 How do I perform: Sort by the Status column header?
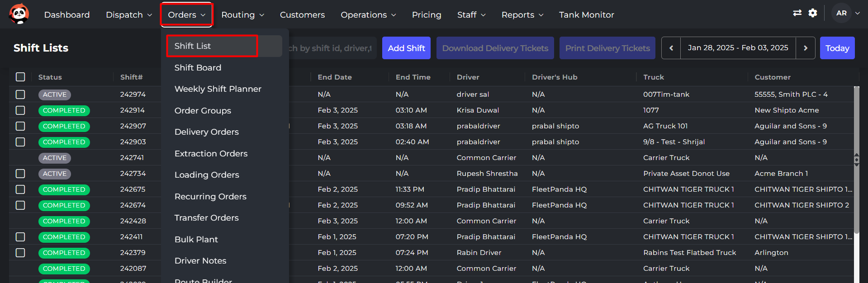[x=50, y=77]
